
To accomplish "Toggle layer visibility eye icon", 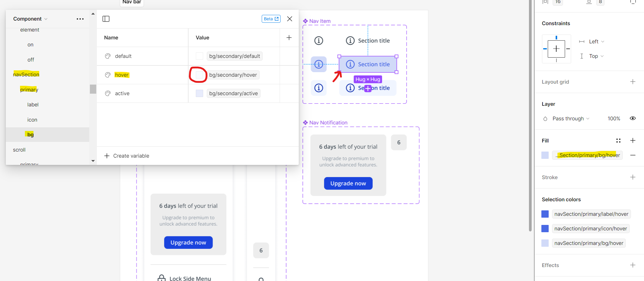I will tap(633, 119).
